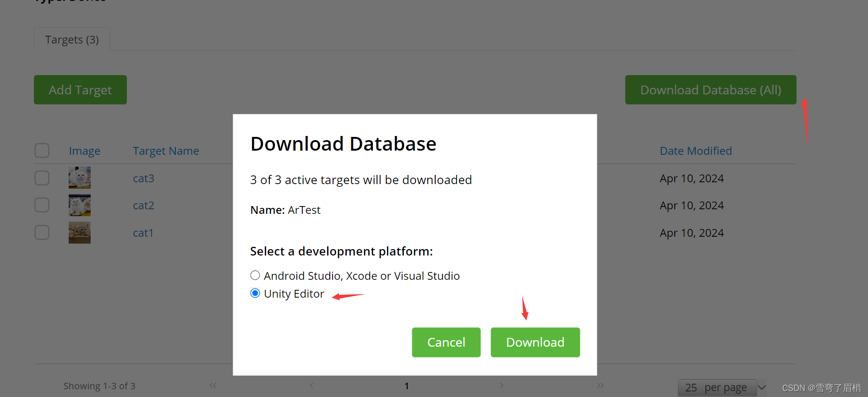Image resolution: width=868 pixels, height=397 pixels.
Task: Click the cat3 Apr 10, 2024 date
Action: pyautogui.click(x=692, y=178)
